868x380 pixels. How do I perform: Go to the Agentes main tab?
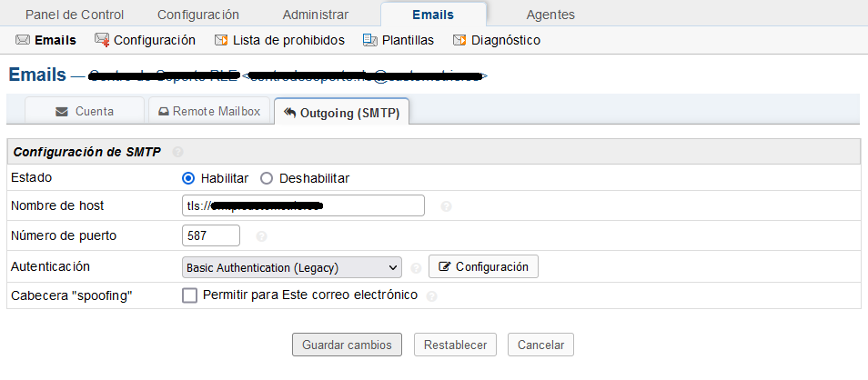(x=550, y=15)
